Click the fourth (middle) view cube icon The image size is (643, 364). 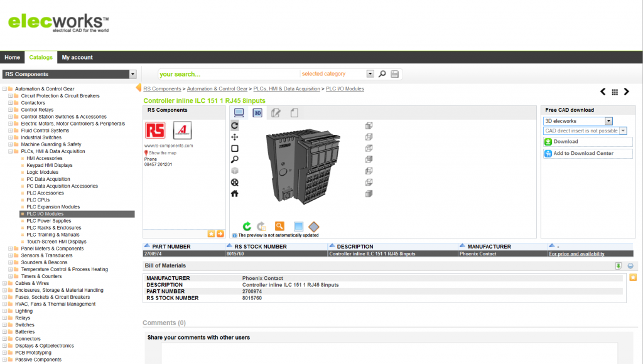(369, 159)
